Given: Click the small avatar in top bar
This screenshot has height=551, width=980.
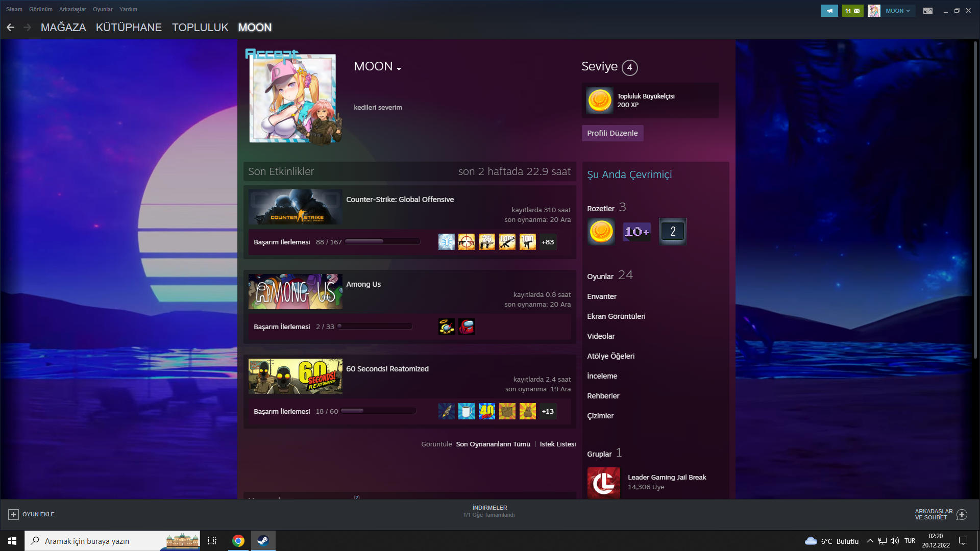Looking at the screenshot, I should click(x=874, y=11).
